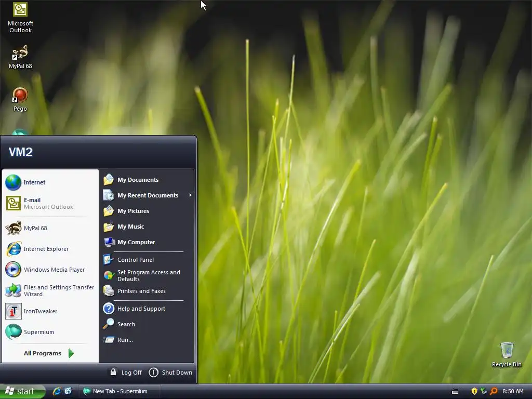Expand My Recent Documents submenu

[148, 195]
